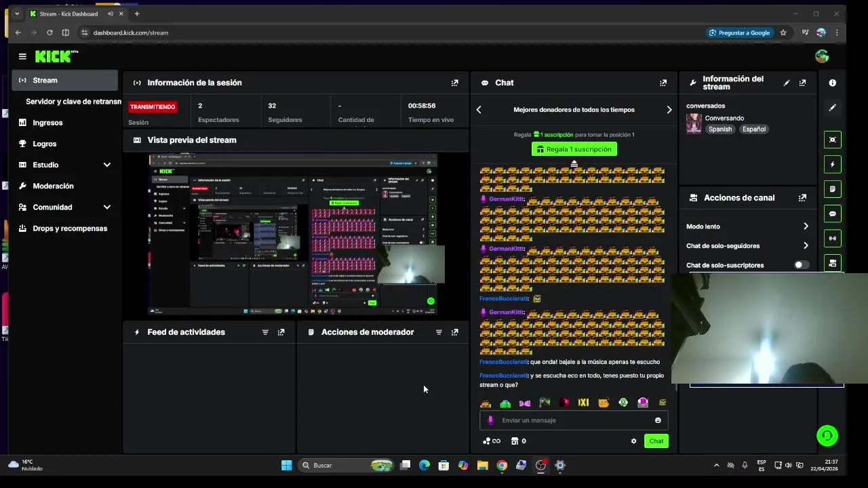Pop out the Feed de actividades panel
The width and height of the screenshot is (868, 488).
coord(281,332)
